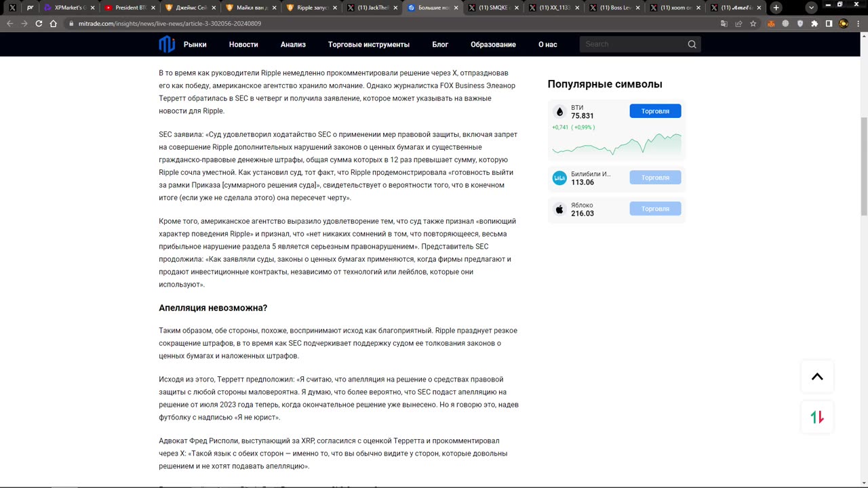Viewport: 868px width, 488px height.
Task: Open the tab search dropdown arrow
Action: pyautogui.click(x=812, y=7)
